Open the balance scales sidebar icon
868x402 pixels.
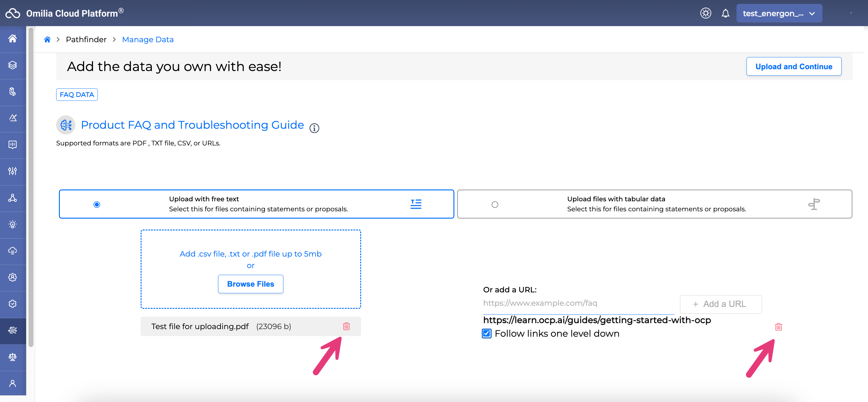12,357
